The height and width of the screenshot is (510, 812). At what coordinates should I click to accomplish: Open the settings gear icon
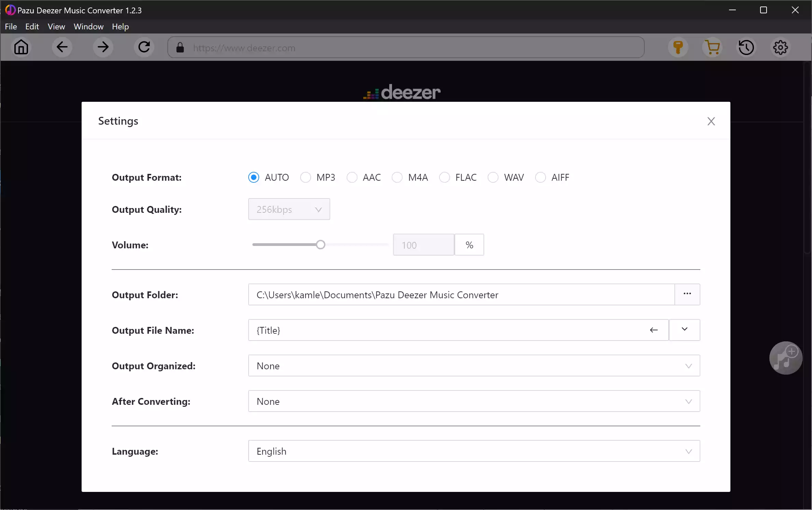point(781,47)
